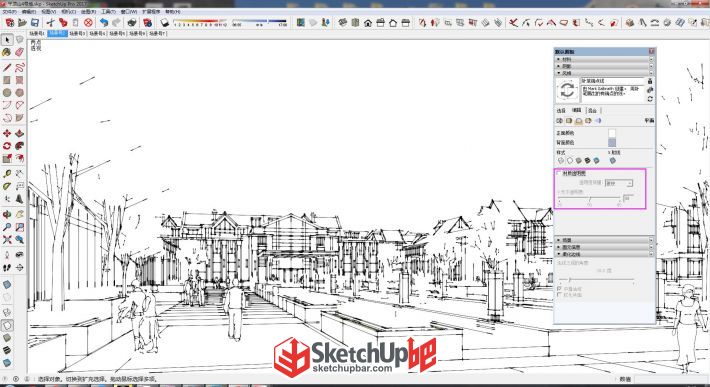Viewport: 710px width, 387px height.
Task: Open the File menu
Action: click(10, 12)
